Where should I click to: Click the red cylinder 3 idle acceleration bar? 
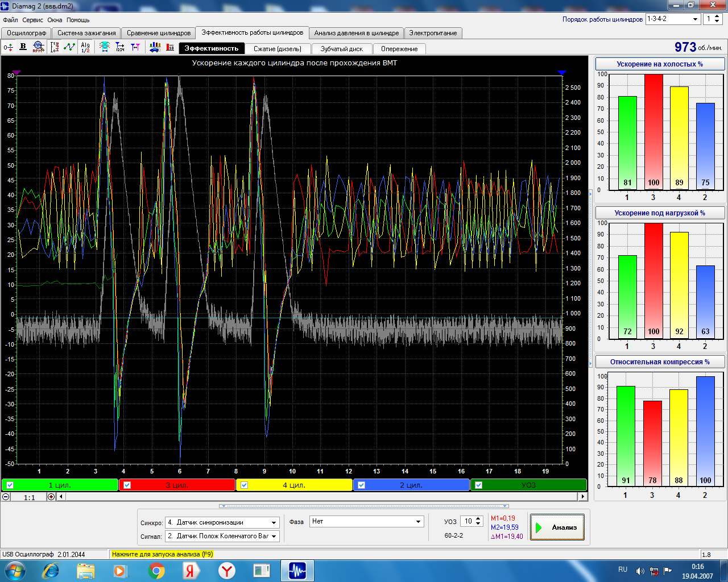pos(653,132)
